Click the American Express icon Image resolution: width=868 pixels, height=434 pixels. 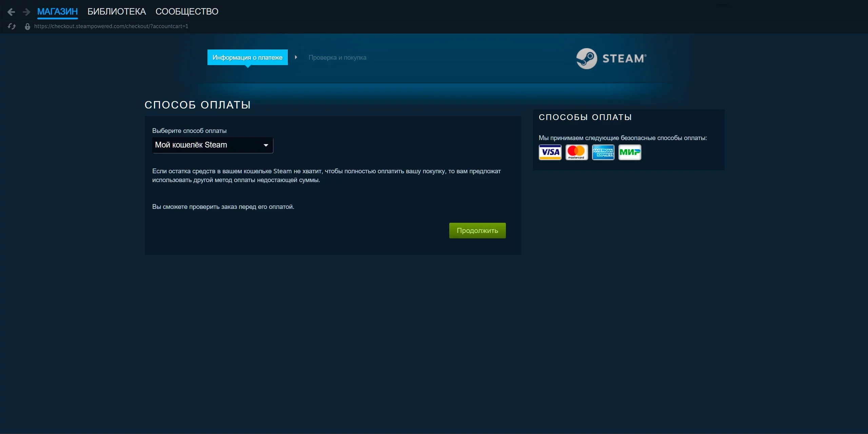click(x=603, y=152)
